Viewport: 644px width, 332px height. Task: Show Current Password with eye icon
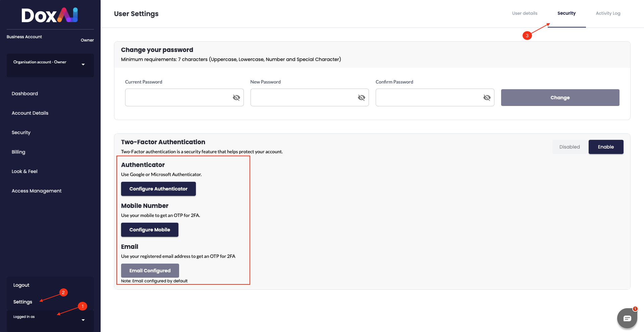pyautogui.click(x=236, y=98)
